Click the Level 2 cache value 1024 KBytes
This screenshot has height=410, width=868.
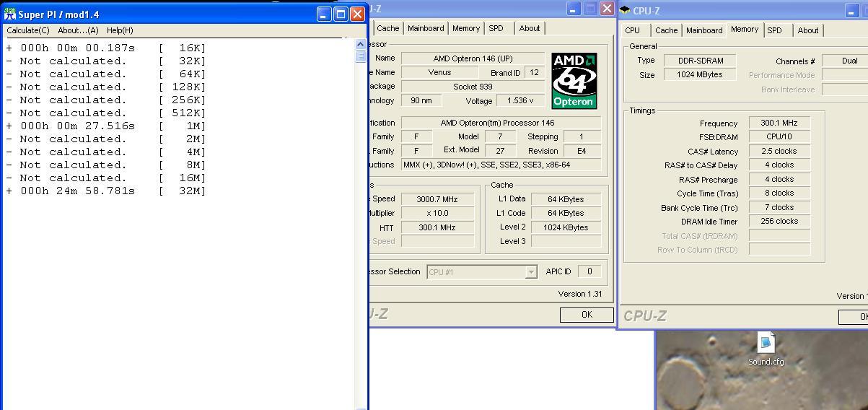(x=566, y=227)
